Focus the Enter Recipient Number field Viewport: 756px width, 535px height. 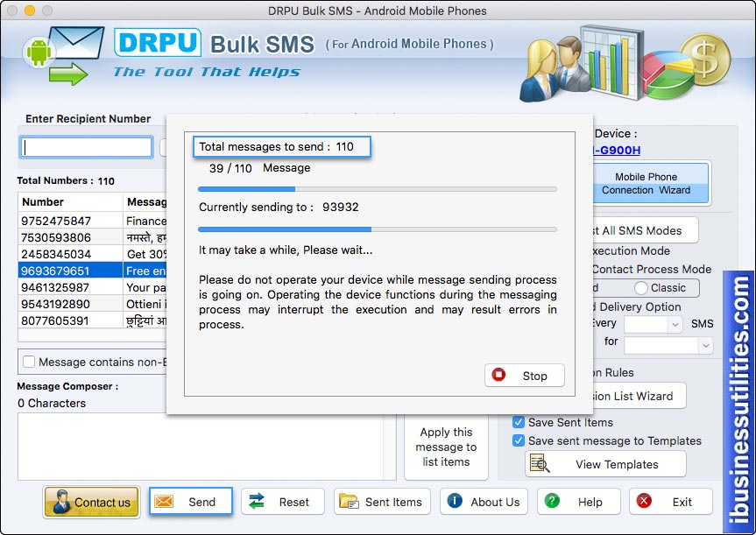click(x=87, y=147)
